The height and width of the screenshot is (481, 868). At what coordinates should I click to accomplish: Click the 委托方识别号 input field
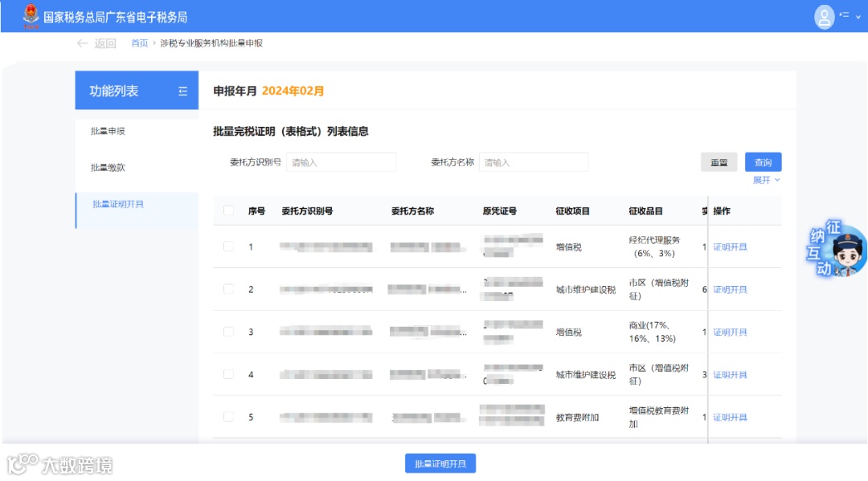pos(342,161)
